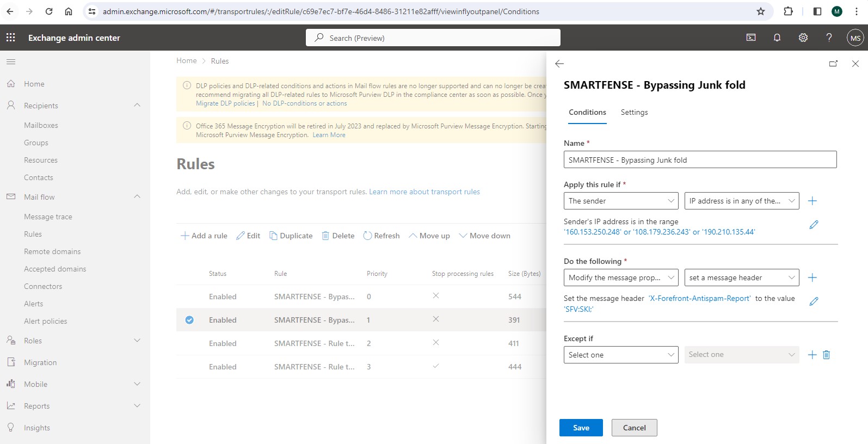Click the browser address bar URL
Screen dimensions: 868x444
pos(321,11)
